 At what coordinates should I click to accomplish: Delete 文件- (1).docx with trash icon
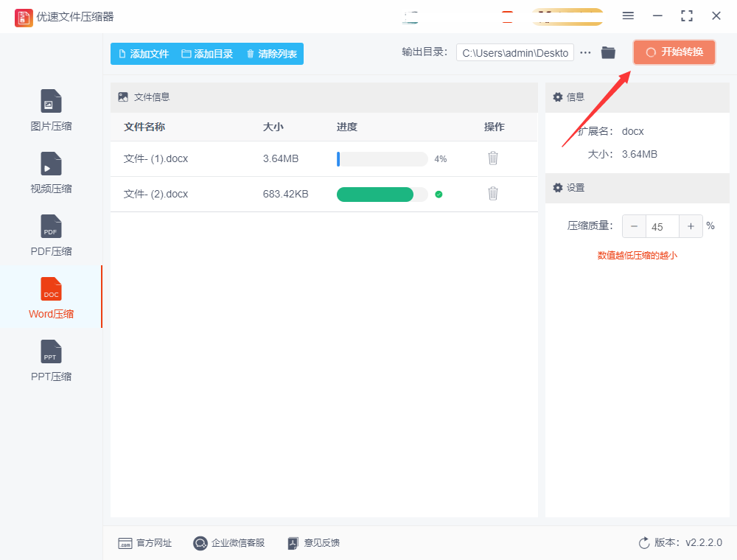492,158
